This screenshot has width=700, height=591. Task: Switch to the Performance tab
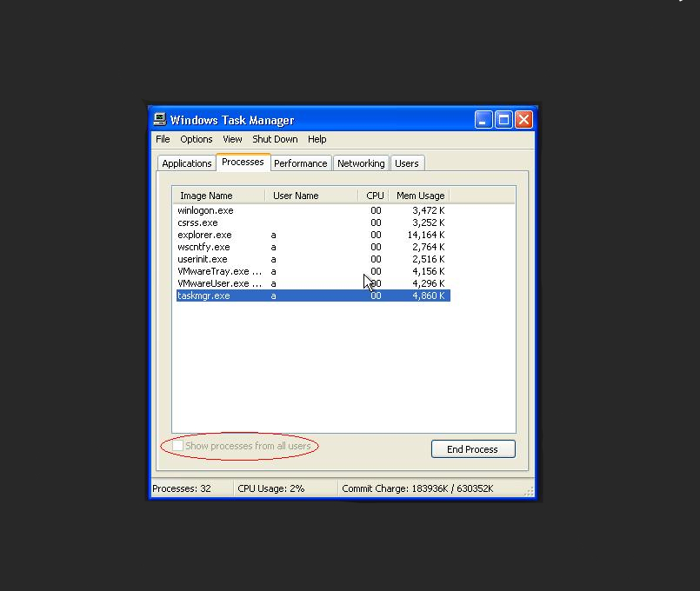(x=301, y=163)
